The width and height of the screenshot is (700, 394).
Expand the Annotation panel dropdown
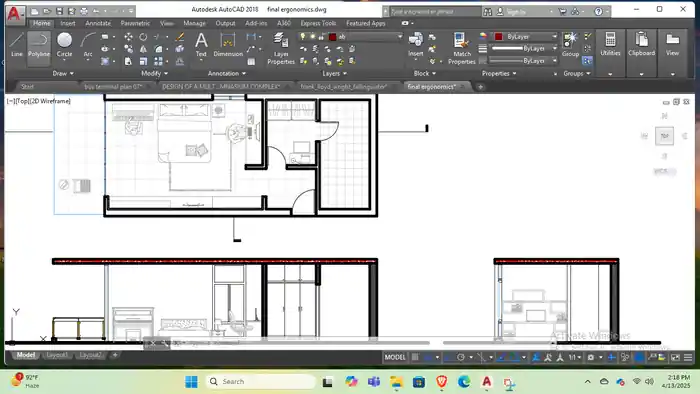click(227, 73)
